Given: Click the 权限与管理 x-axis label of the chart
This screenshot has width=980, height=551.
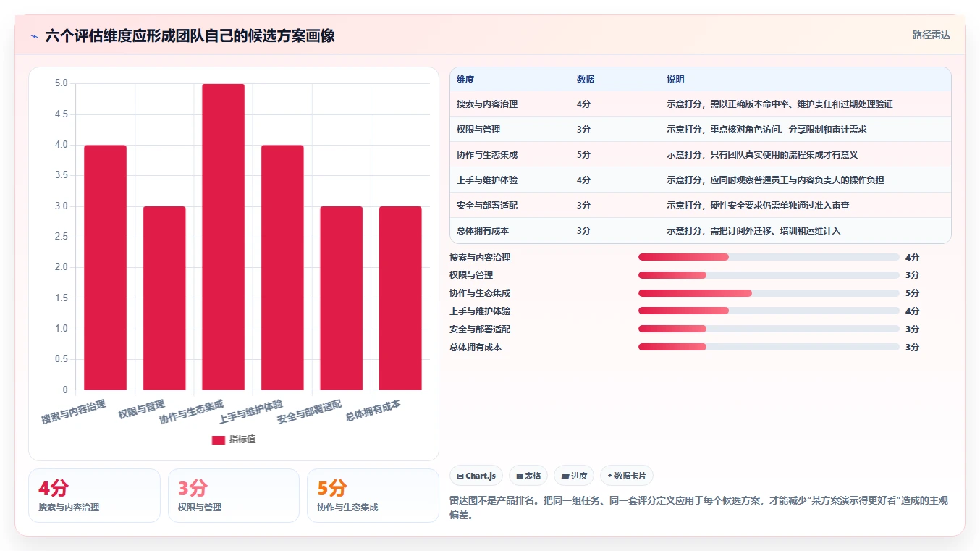Looking at the screenshot, I should [142, 409].
